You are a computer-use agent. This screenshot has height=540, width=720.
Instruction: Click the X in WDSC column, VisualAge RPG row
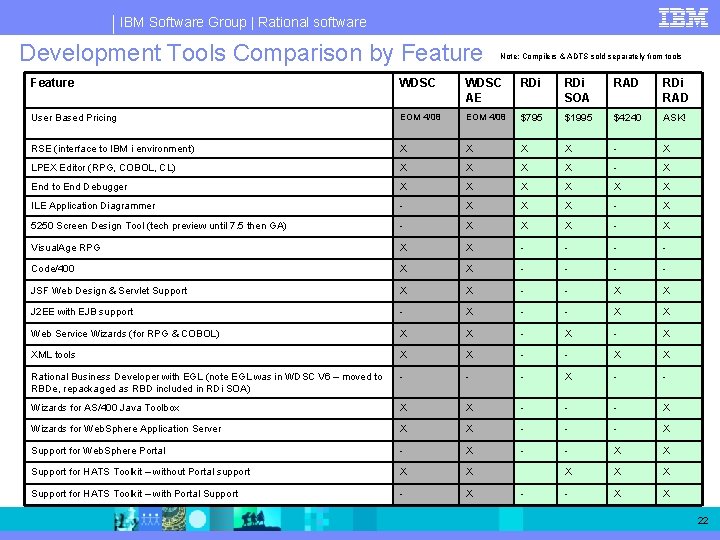click(404, 248)
